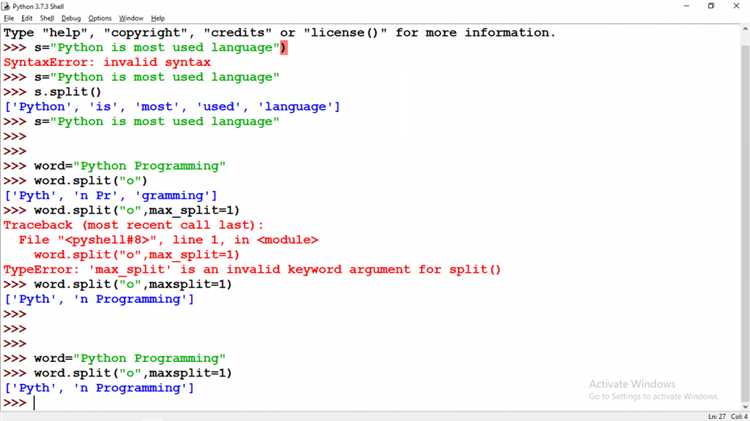Click the 'File "<pyshell#8>", line 1' line
The width and height of the screenshot is (750, 421).
click(168, 240)
